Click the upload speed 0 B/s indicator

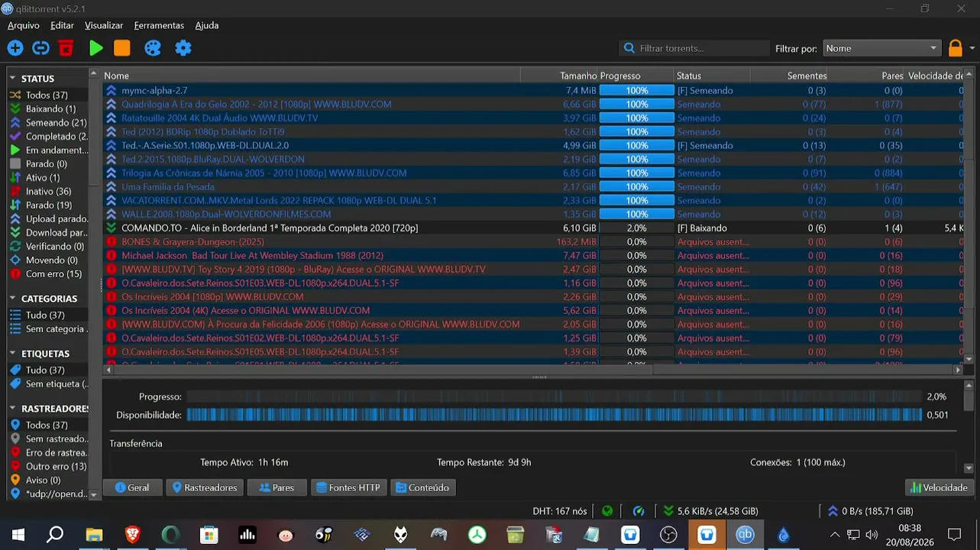pyautogui.click(x=870, y=511)
